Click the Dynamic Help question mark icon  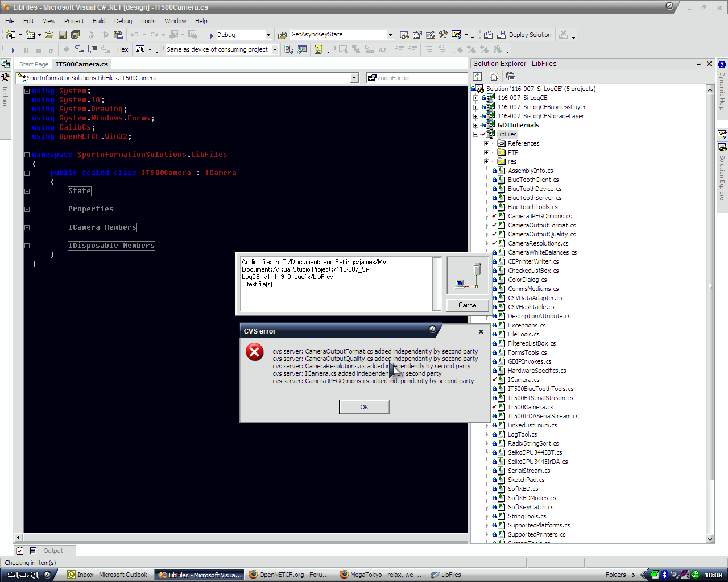pyautogui.click(x=722, y=65)
